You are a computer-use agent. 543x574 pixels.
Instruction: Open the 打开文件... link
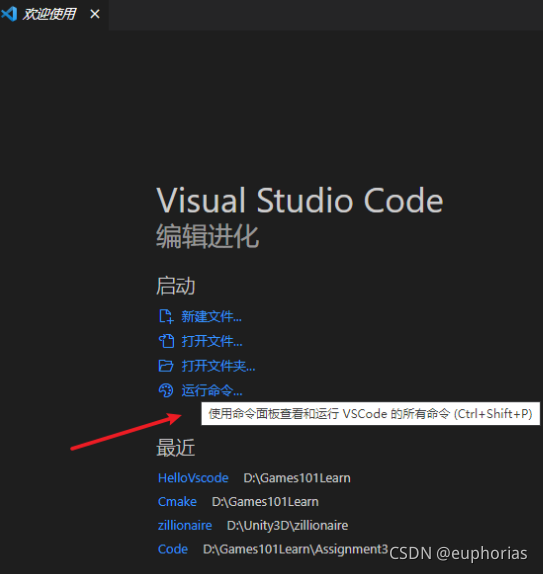pos(212,341)
